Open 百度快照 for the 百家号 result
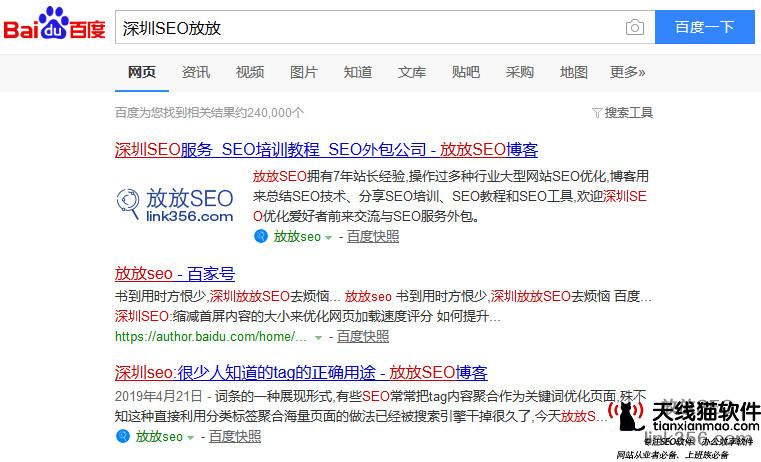The image size is (761, 462). tap(363, 336)
